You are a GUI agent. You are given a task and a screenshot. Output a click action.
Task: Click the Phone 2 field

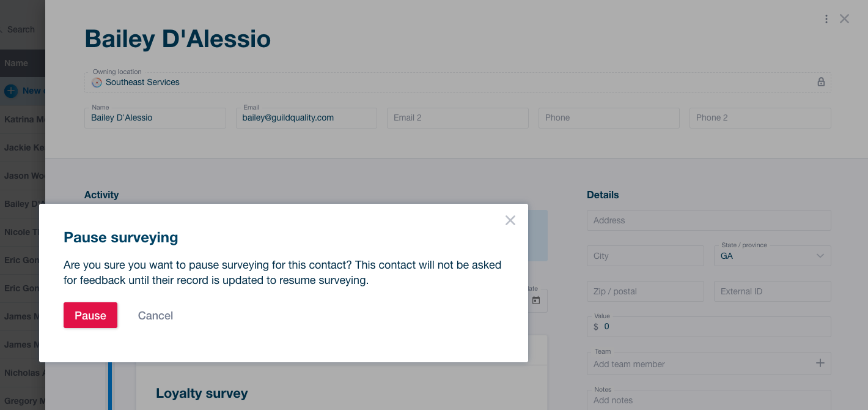click(x=760, y=118)
